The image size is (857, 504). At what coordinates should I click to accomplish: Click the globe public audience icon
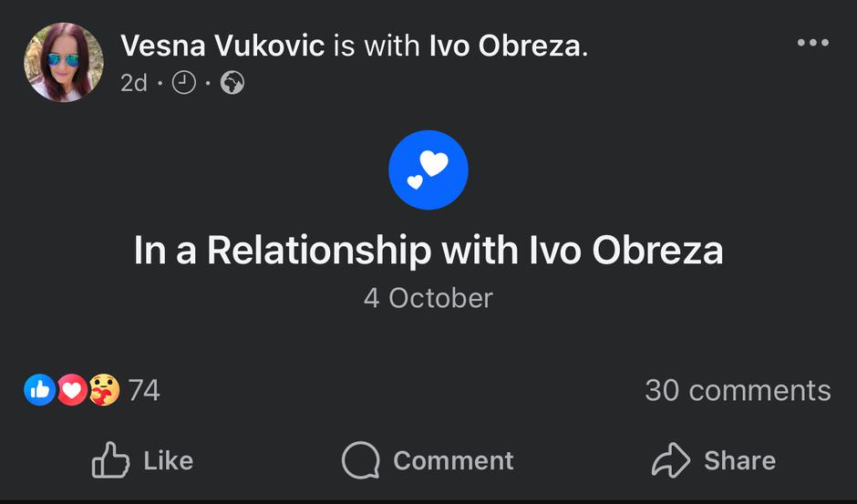tap(232, 84)
